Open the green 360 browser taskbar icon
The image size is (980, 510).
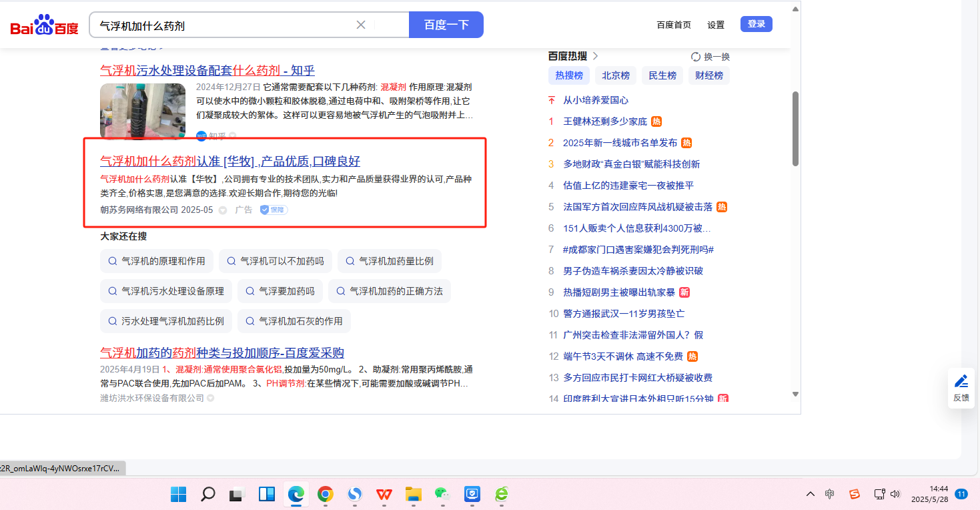click(x=502, y=494)
